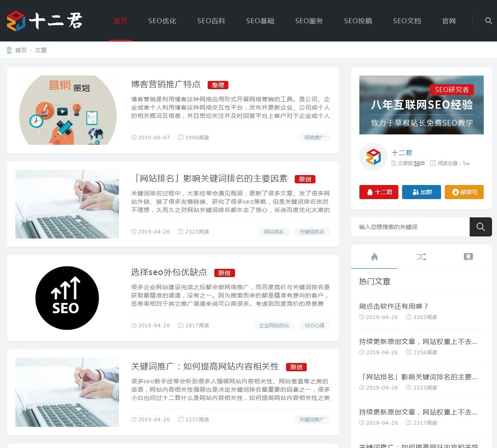
Task: Open hot article 「网站排名」 with 2323阅读 in sidebar
Action: [x=418, y=377]
